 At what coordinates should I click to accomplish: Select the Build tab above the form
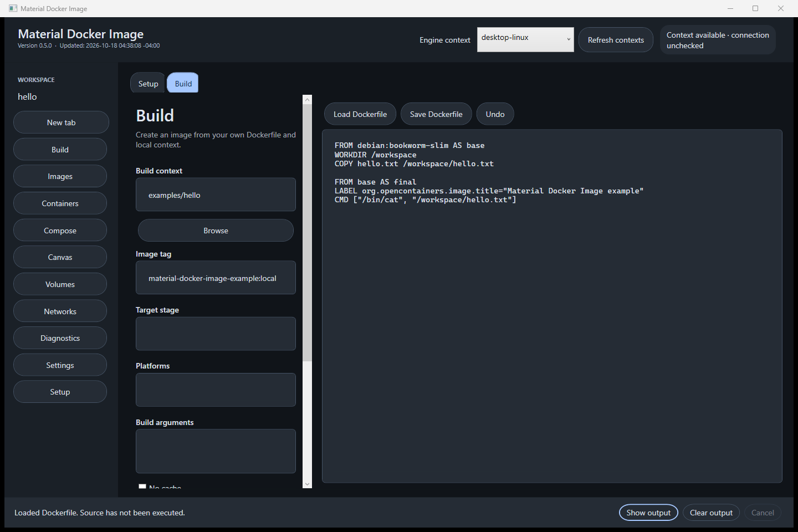(x=183, y=83)
